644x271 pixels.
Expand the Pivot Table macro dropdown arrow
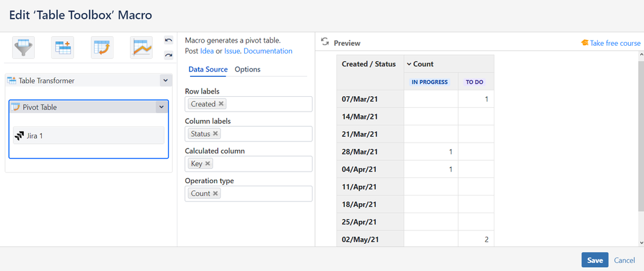161,107
